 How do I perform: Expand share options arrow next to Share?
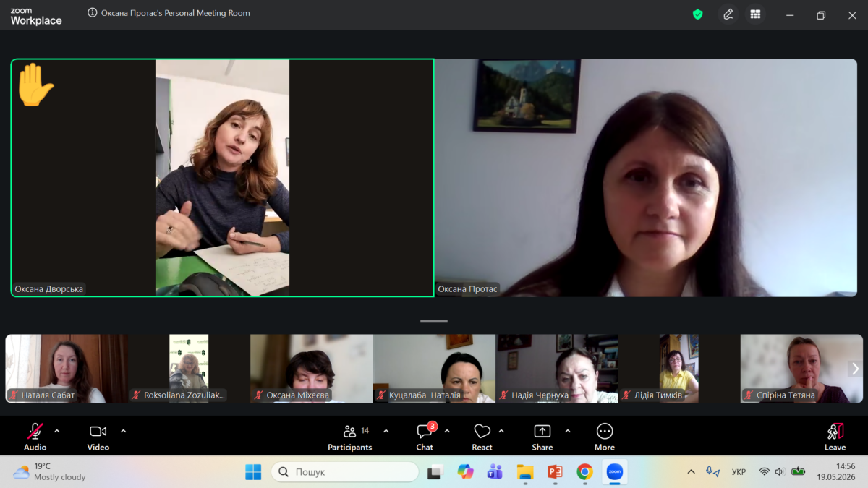567,431
